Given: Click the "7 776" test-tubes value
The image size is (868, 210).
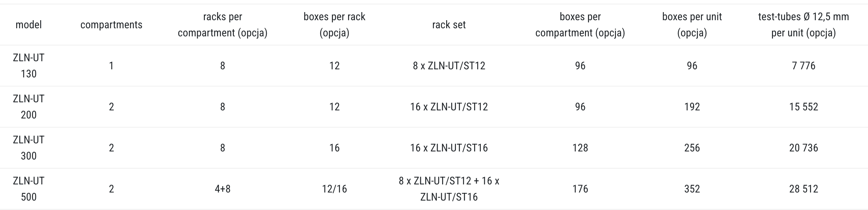Looking at the screenshot, I should click(803, 66).
